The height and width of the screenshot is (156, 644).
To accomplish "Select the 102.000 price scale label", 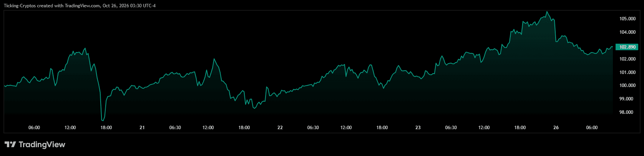I will (627, 59).
